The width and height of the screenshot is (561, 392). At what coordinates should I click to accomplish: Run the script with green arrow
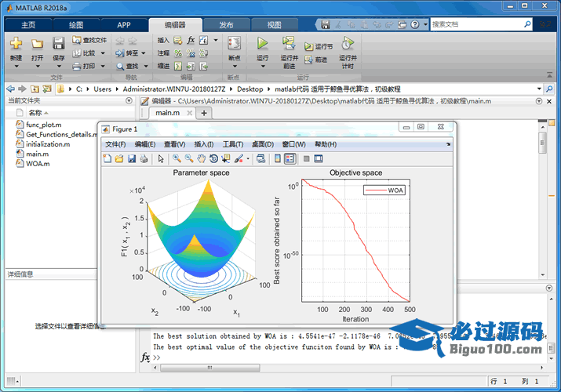pos(262,43)
